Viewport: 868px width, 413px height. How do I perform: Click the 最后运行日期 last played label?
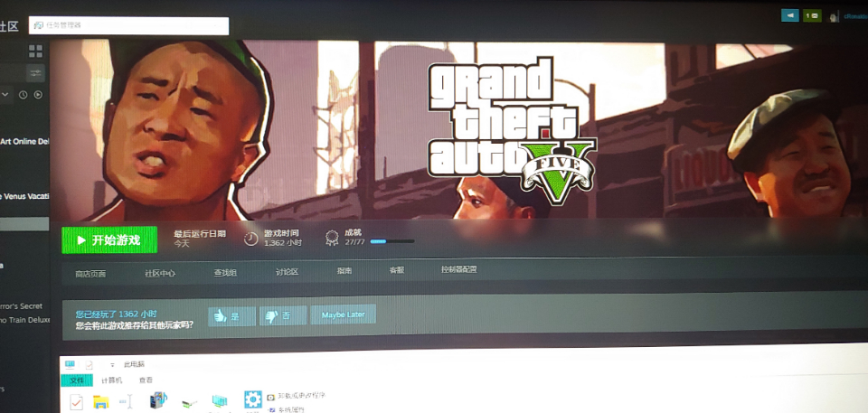tap(199, 234)
